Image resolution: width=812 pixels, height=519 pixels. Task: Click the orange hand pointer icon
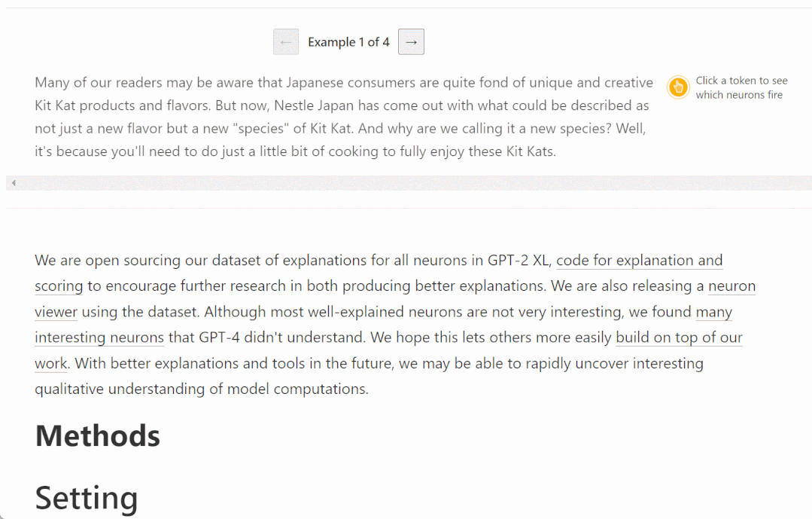pos(678,87)
